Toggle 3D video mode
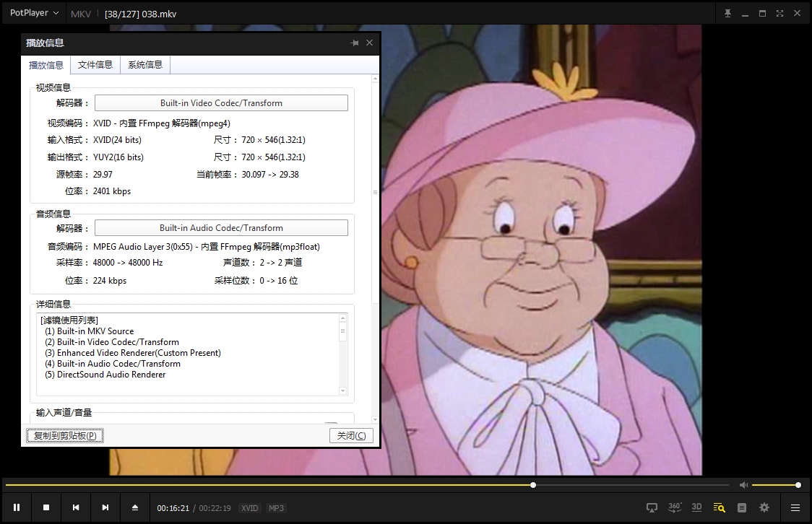 [696, 507]
